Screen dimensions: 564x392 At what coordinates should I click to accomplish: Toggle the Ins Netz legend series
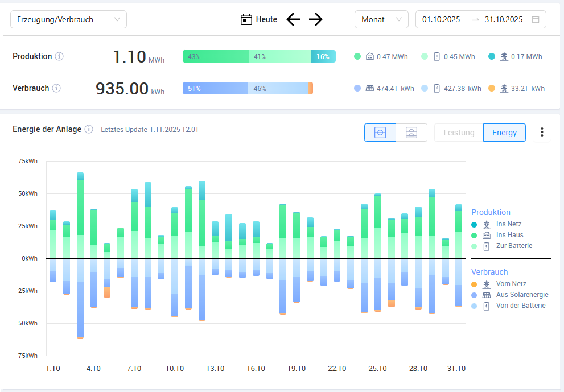(508, 224)
